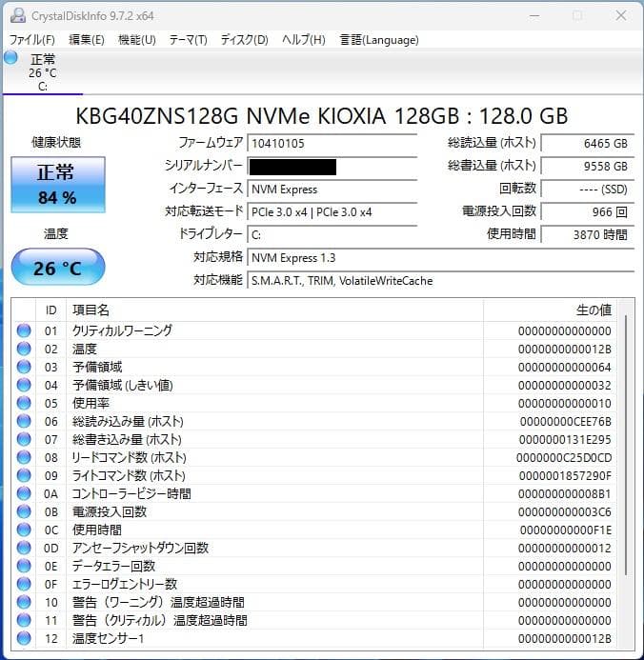
Task: Click raw value 0000000C25D0CD
Action: (x=564, y=457)
